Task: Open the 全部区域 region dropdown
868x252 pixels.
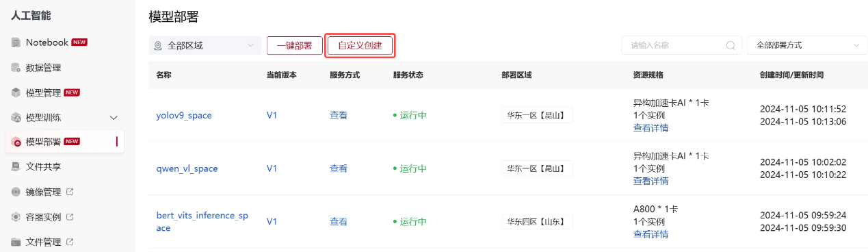Action: click(205, 46)
